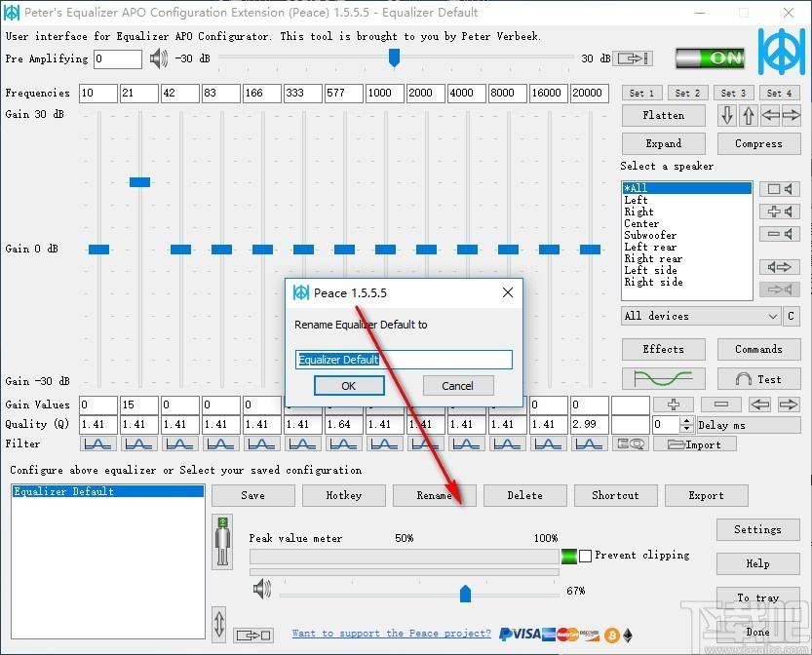The height and width of the screenshot is (655, 812).
Task: Select the Set 2 preset
Action: (687, 94)
